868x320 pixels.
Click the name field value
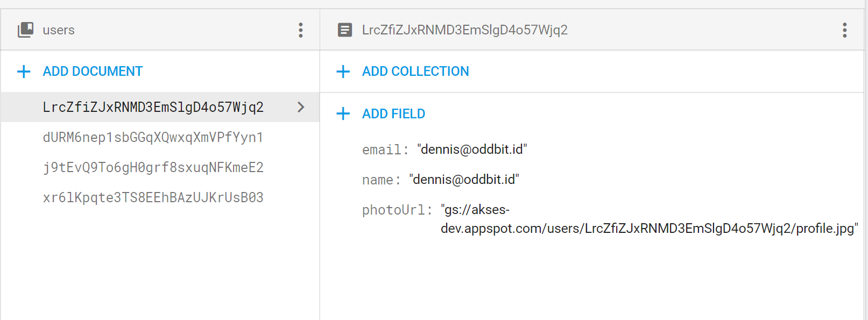pyautogui.click(x=464, y=180)
